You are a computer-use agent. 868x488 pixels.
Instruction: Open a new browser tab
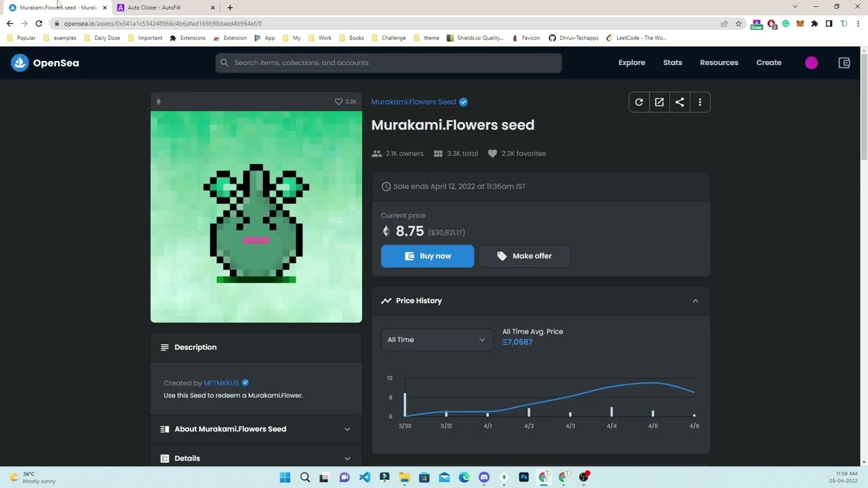[x=230, y=7]
